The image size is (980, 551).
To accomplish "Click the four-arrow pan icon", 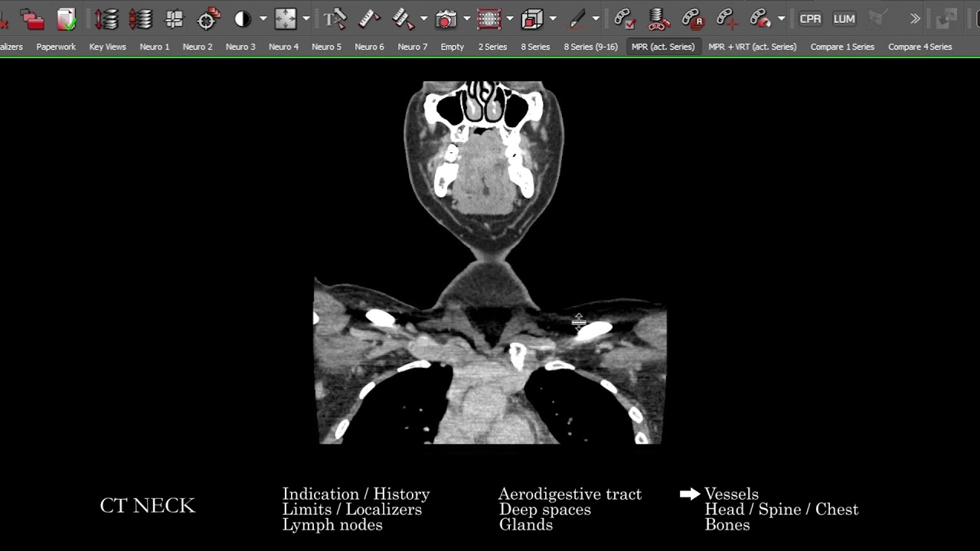I will coord(286,19).
